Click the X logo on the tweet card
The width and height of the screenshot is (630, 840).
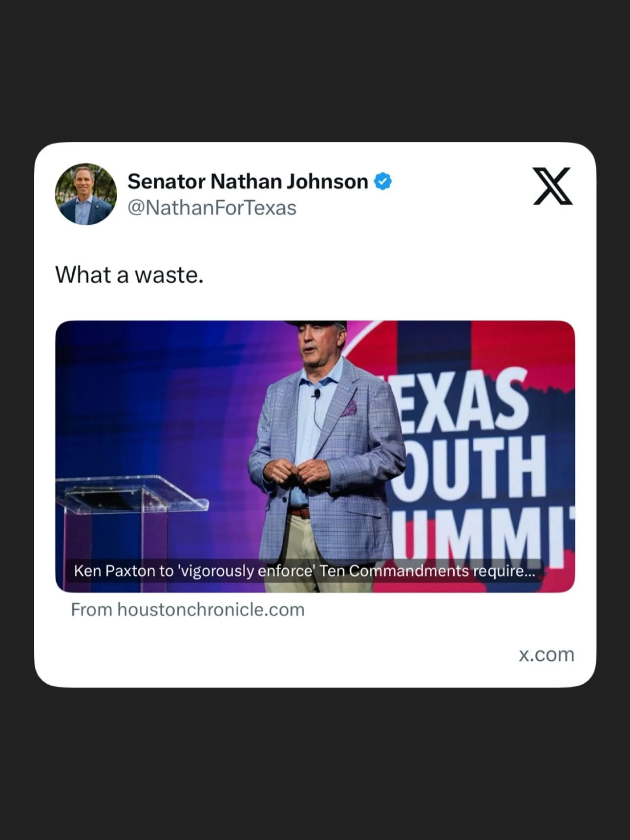tap(553, 186)
